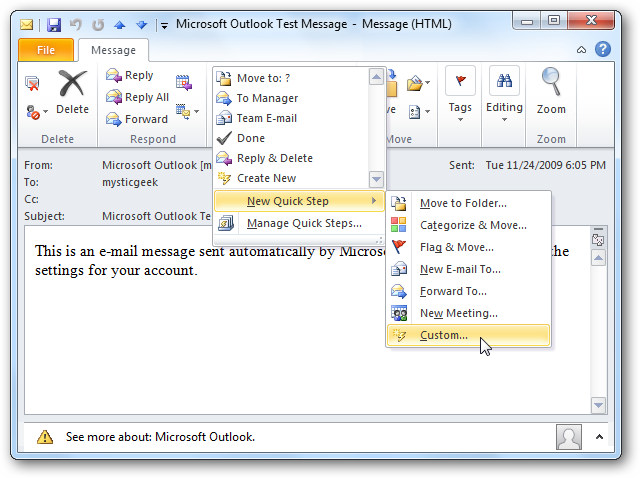Click the Save icon in quick access toolbar
Viewport: 640px width, 478px height.
(54, 25)
